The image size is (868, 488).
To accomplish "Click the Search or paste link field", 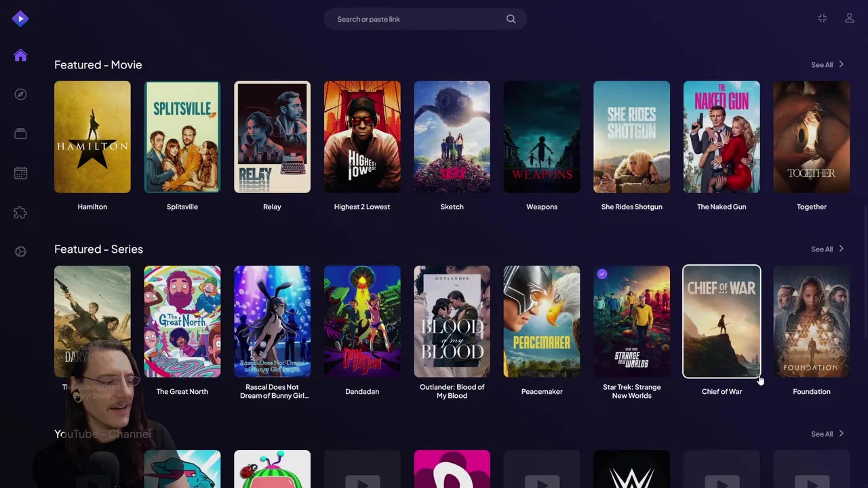I will 425,19.
